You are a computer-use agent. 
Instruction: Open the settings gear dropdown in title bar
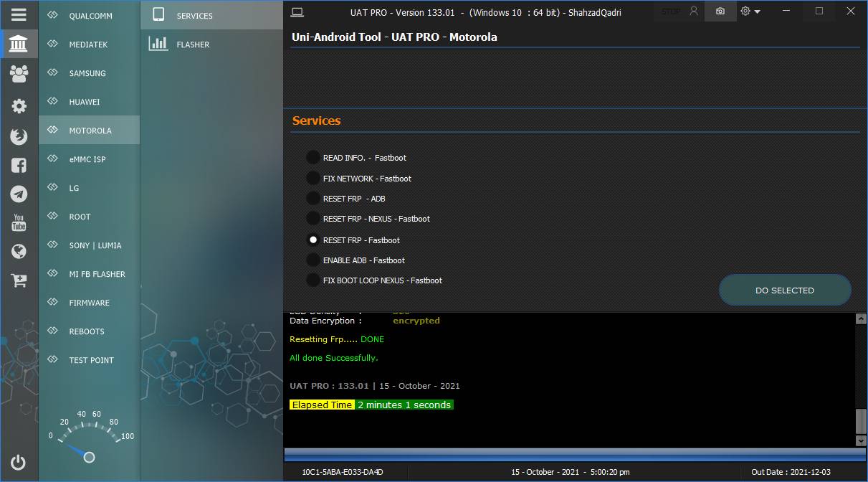(750, 11)
